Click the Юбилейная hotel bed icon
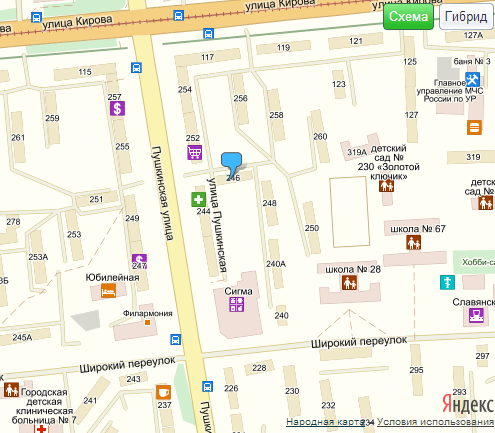The height and width of the screenshot is (433, 495). click(109, 291)
